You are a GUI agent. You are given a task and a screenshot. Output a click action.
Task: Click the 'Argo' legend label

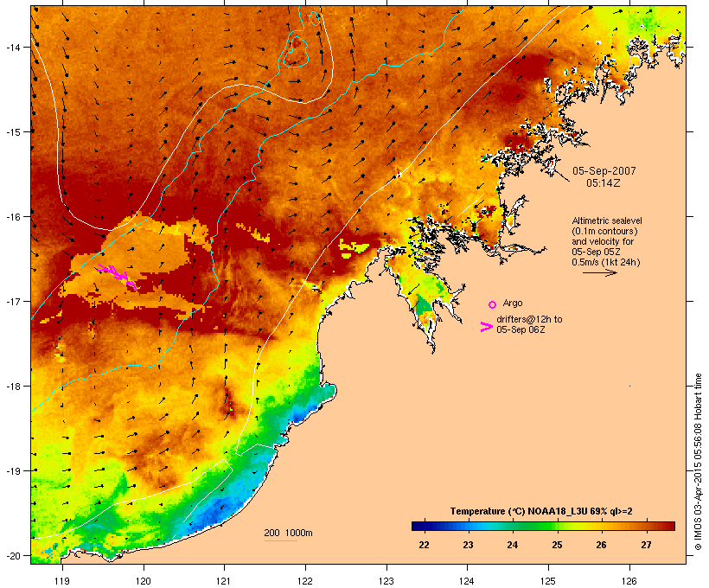[x=513, y=303]
